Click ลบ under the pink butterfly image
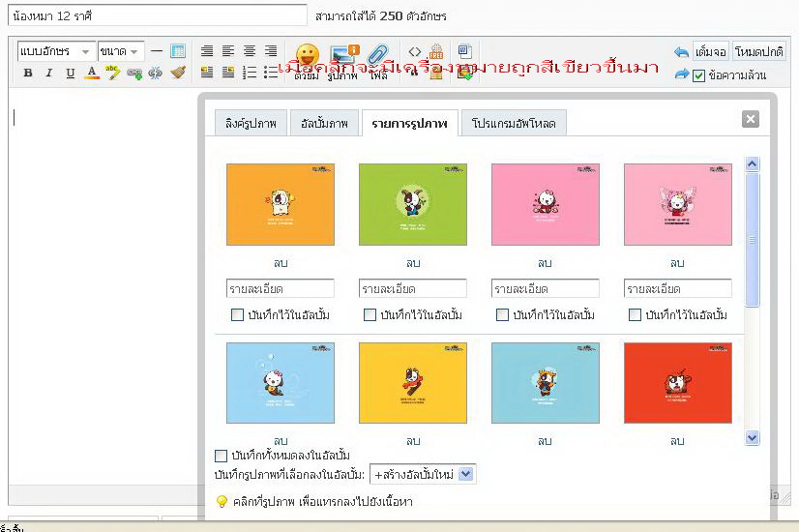The image size is (799, 532). pyautogui.click(x=678, y=263)
